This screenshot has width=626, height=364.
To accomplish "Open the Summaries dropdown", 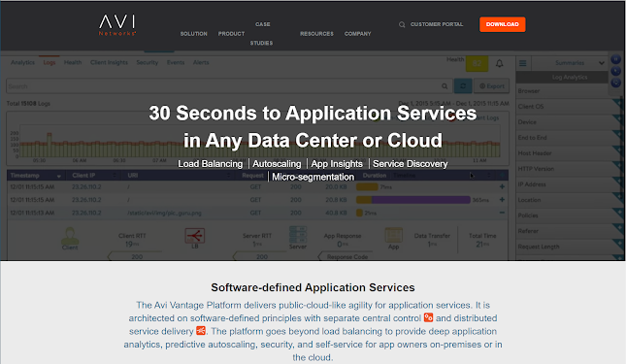I will click(x=570, y=63).
